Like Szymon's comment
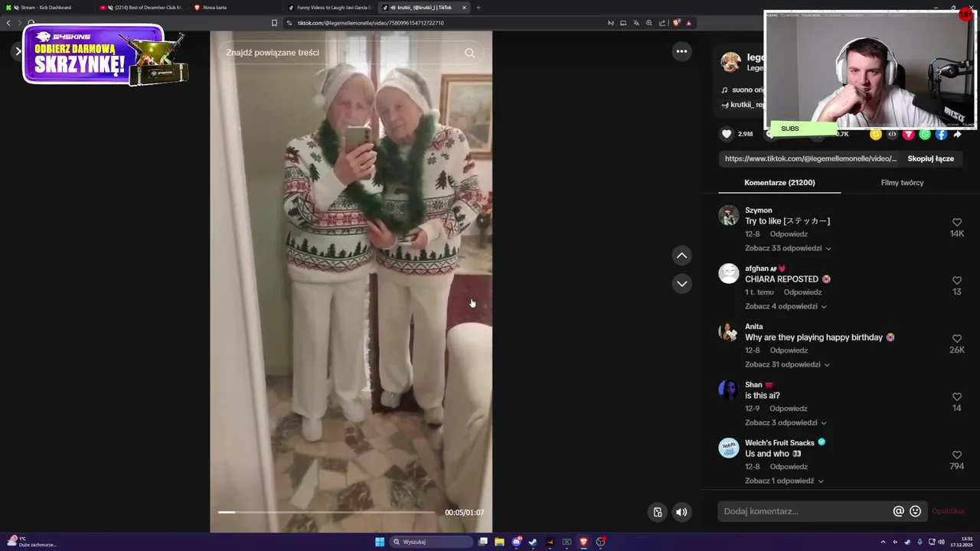Screen dimensions: 980x551 click(957, 223)
